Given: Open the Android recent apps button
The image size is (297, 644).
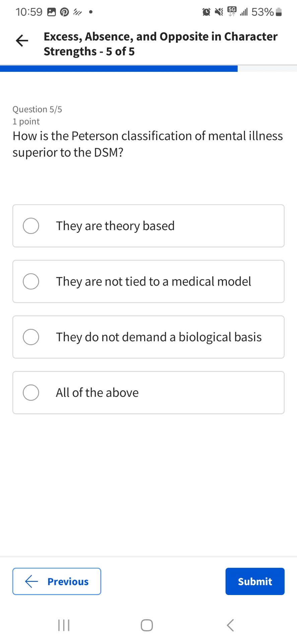Looking at the screenshot, I should click(x=63, y=625).
